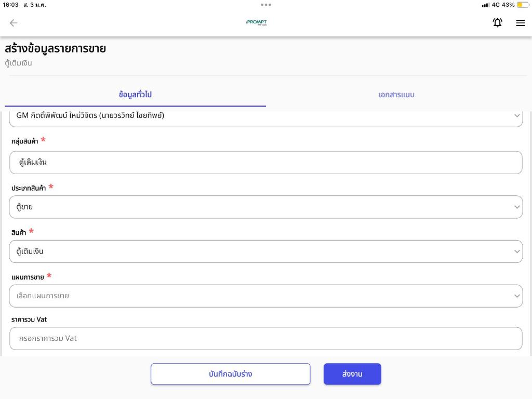
Task: Open the สินค้า dropdown showing ตู้เติมเงิน
Action: pos(266,251)
